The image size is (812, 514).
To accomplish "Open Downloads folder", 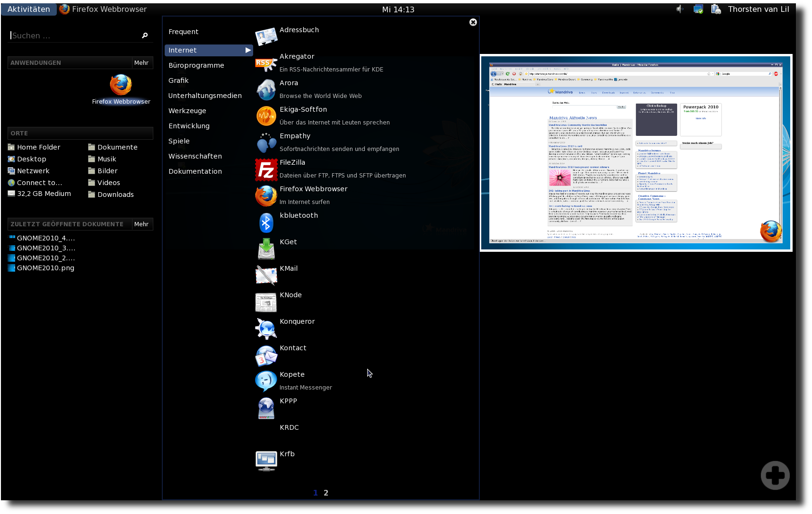I will [x=111, y=195].
